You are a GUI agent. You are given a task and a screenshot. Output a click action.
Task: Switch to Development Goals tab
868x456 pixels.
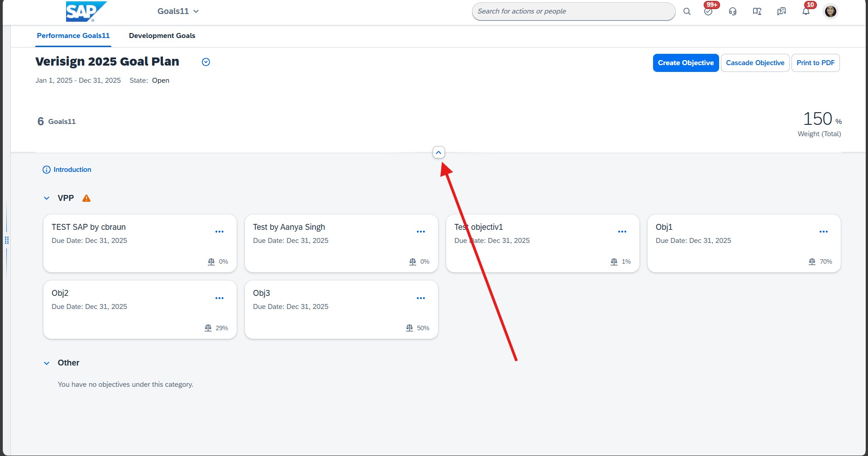click(x=162, y=36)
